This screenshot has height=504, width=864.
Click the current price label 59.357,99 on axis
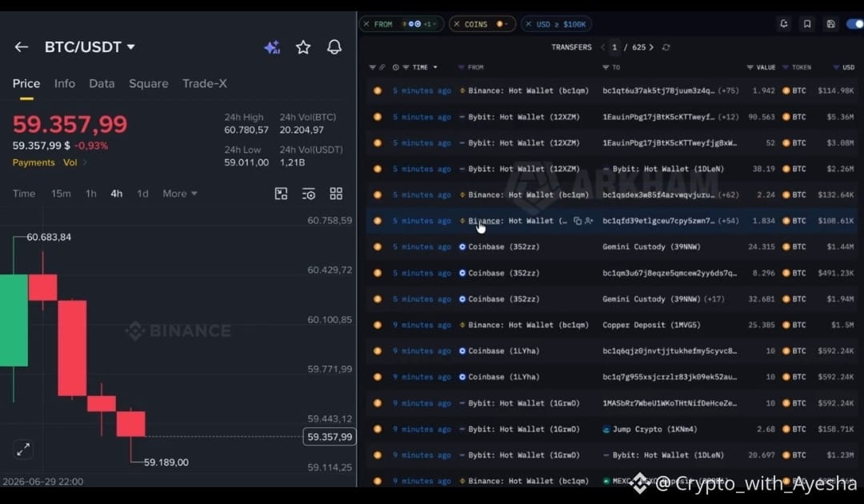[330, 437]
